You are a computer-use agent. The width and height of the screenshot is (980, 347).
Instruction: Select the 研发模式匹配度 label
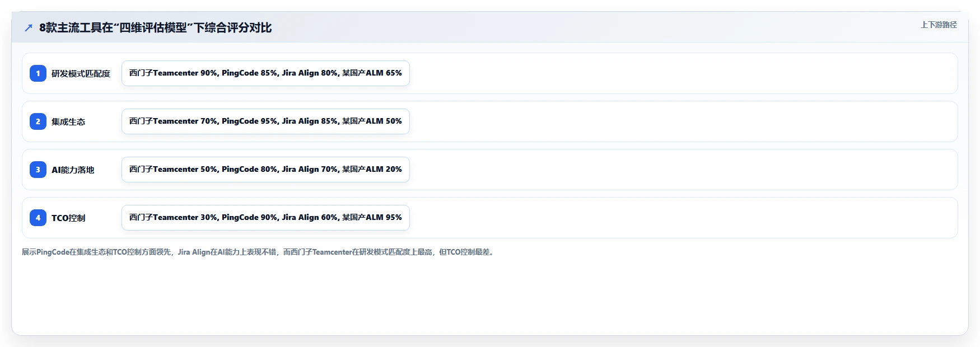pos(81,73)
